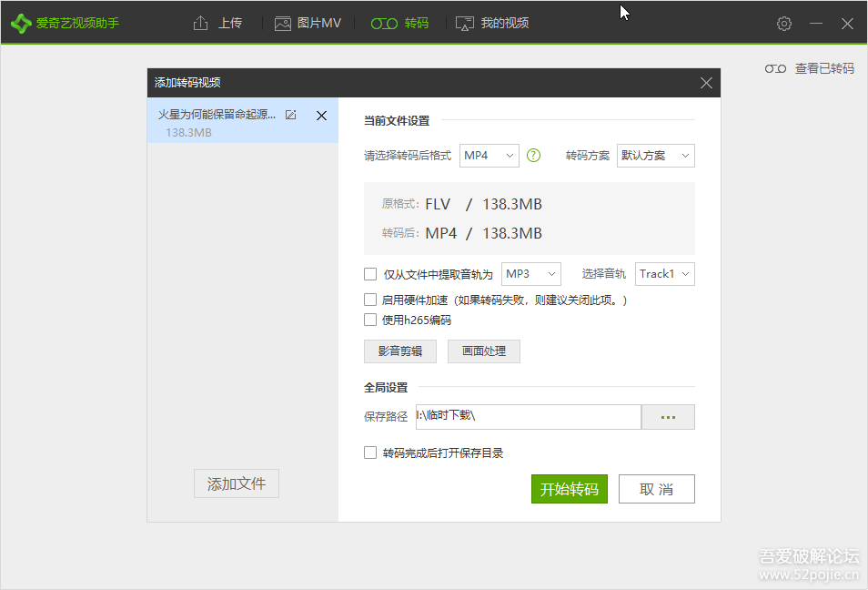Image resolution: width=868 pixels, height=590 pixels.
Task: Enable 仅从文件中提取音轨为 checkbox
Action: [x=370, y=274]
